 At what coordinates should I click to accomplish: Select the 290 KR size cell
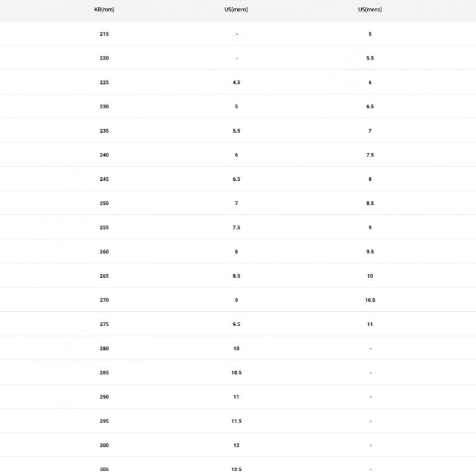pyautogui.click(x=104, y=397)
